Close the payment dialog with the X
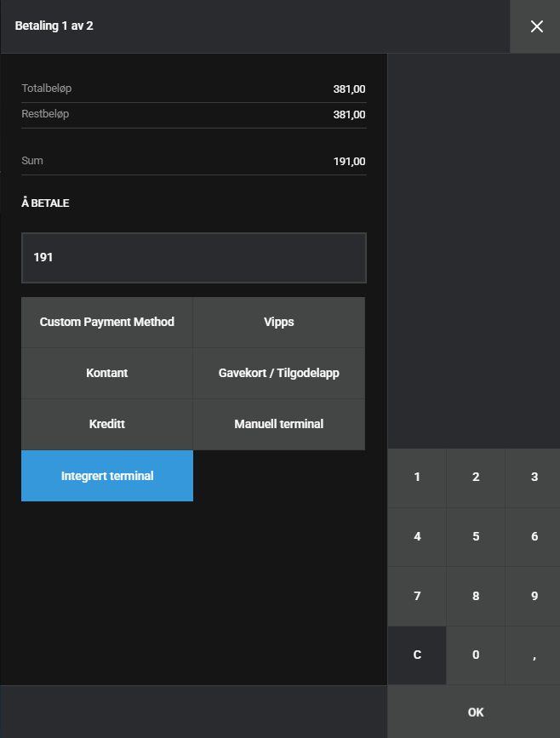The width and height of the screenshot is (560, 738). coord(536,26)
